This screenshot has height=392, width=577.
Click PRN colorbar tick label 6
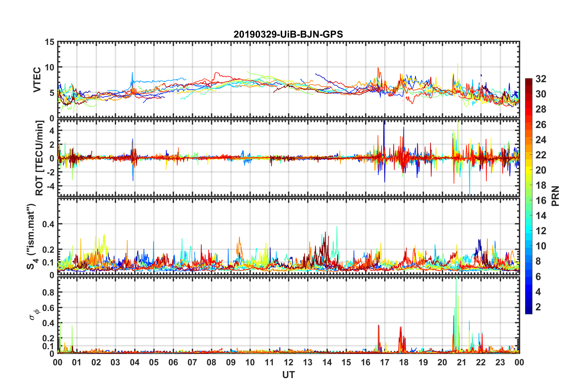[538, 276]
